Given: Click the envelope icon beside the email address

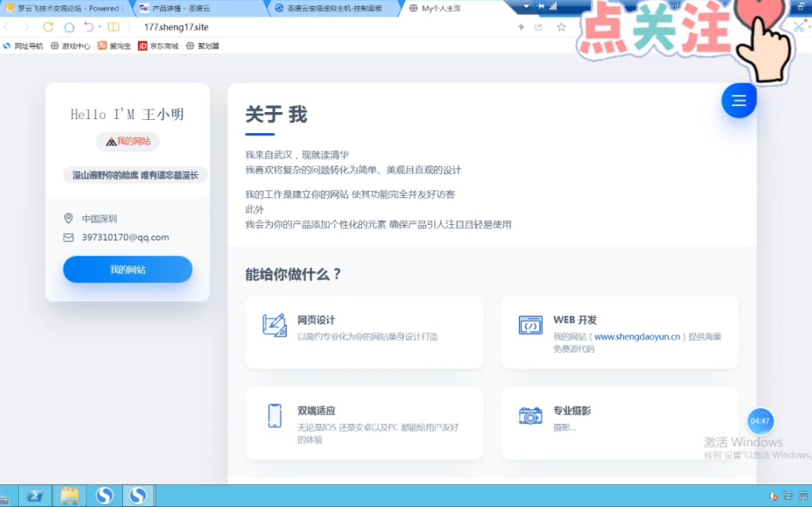Looking at the screenshot, I should coord(67,237).
